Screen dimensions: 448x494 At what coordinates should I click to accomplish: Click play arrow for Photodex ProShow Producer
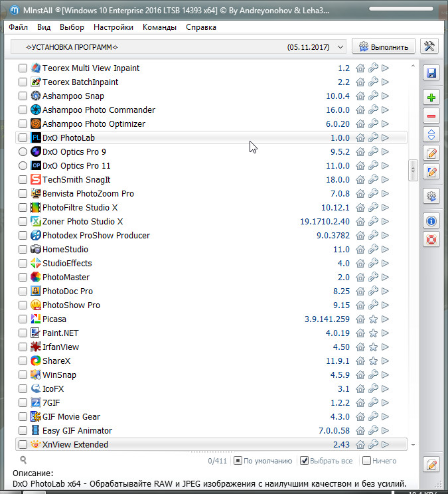pyautogui.click(x=385, y=235)
